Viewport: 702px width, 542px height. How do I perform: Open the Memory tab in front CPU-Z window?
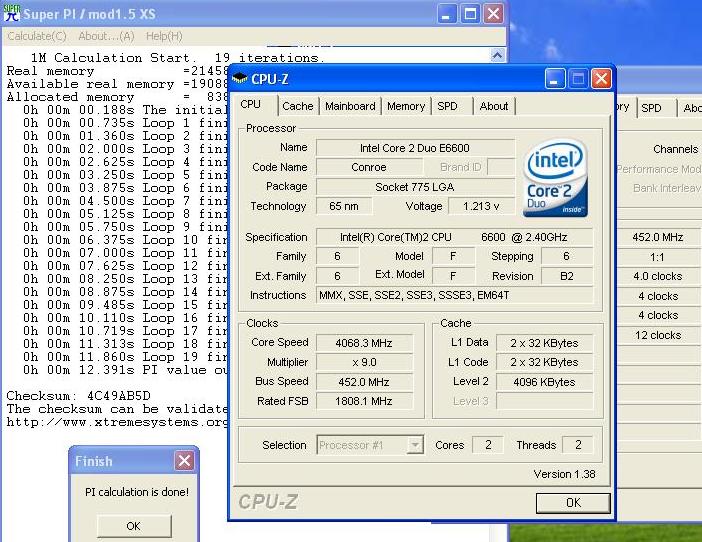pos(406,106)
